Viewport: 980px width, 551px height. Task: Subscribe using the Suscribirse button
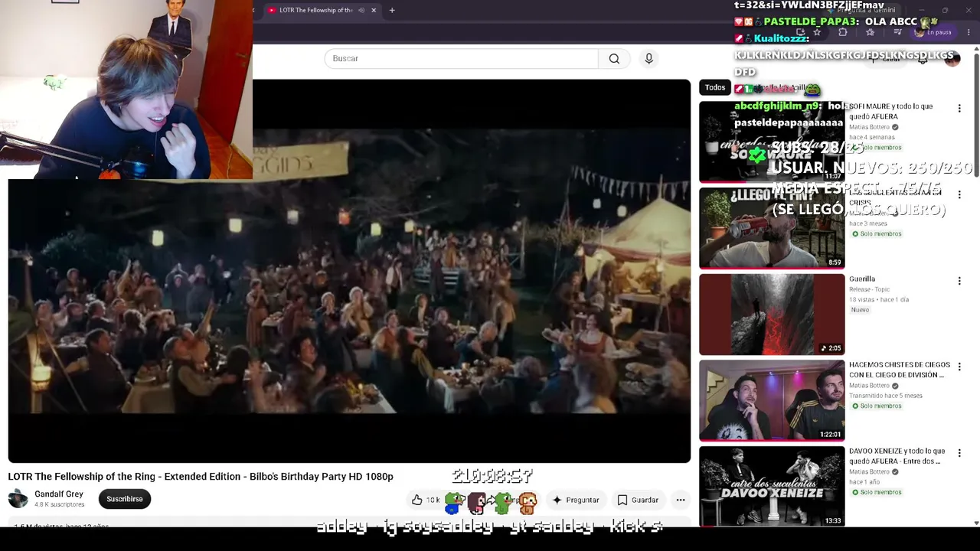(125, 499)
